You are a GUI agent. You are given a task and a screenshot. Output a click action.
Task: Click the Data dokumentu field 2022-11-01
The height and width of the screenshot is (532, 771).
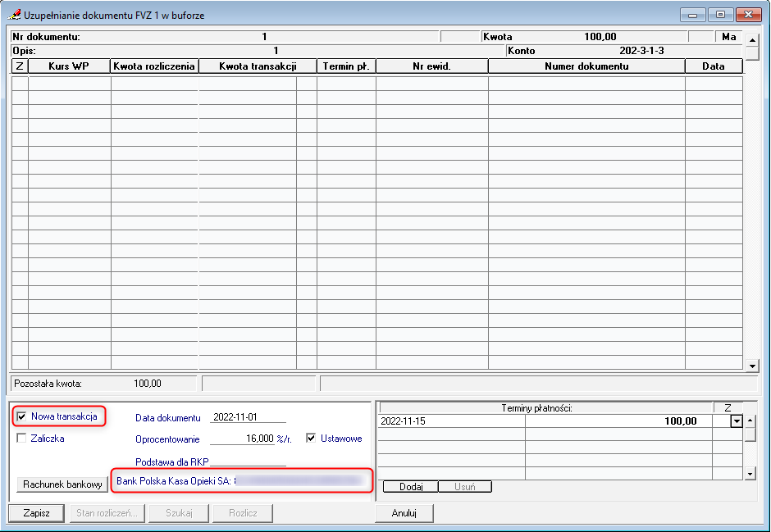(248, 417)
